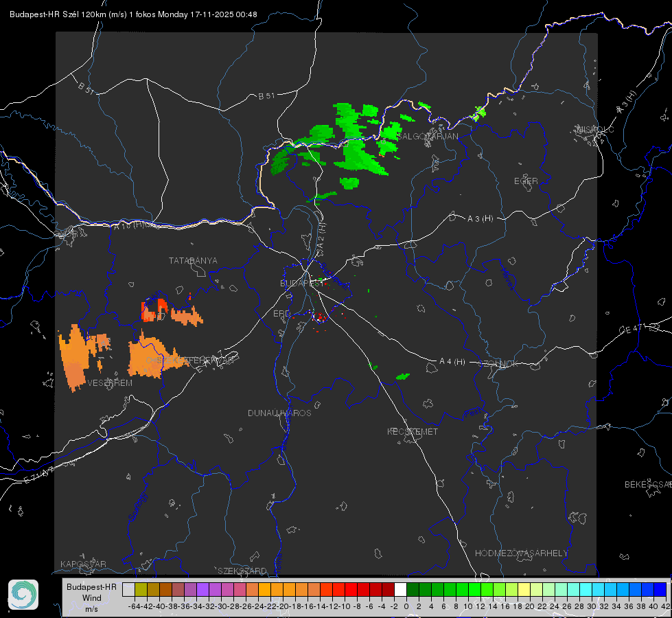Click the legend value label 42

point(666,606)
